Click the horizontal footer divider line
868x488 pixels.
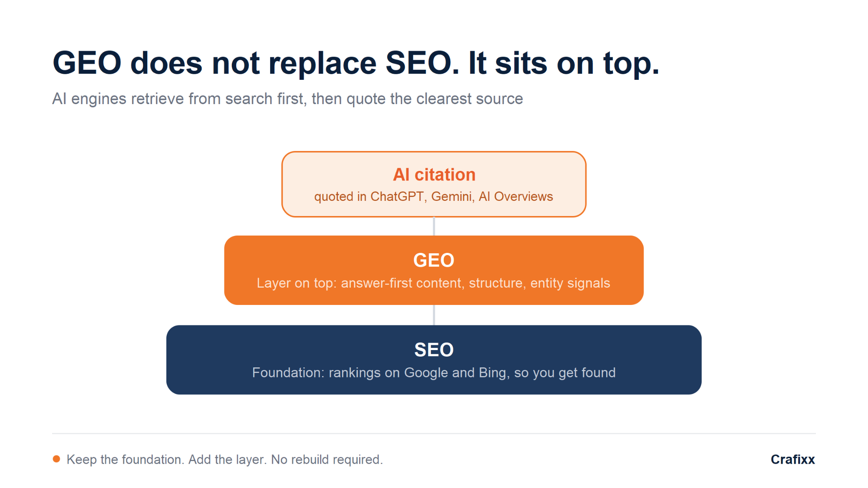[x=434, y=433]
